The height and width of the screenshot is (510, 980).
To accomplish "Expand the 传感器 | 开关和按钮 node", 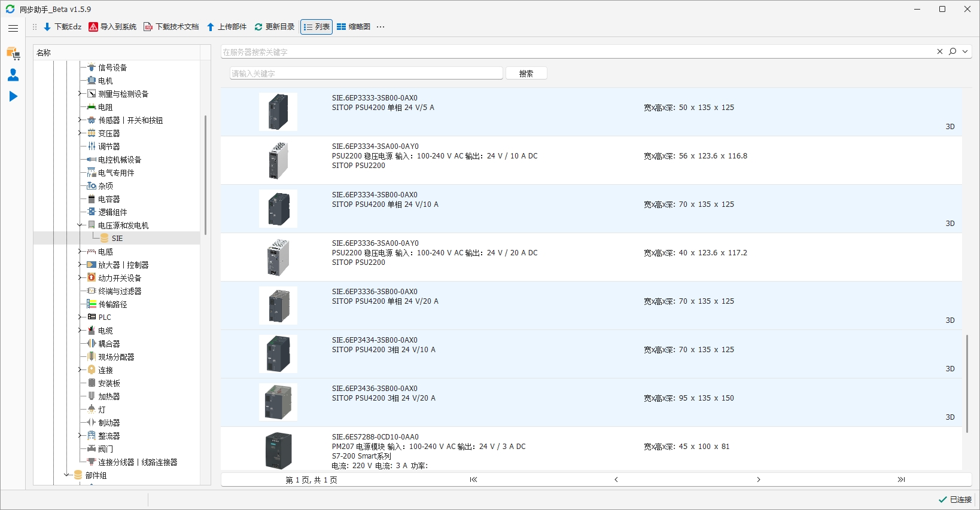I will tap(80, 120).
